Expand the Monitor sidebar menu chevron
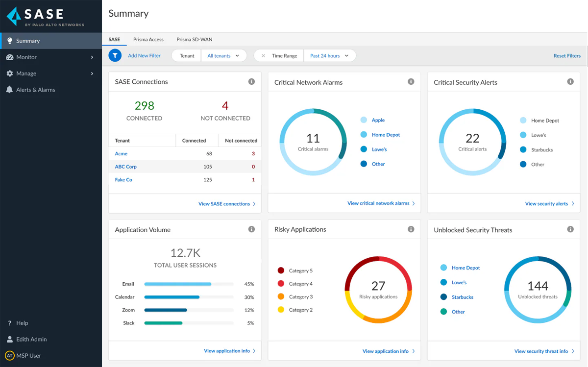Viewport: 588px width, 367px height. click(91, 57)
